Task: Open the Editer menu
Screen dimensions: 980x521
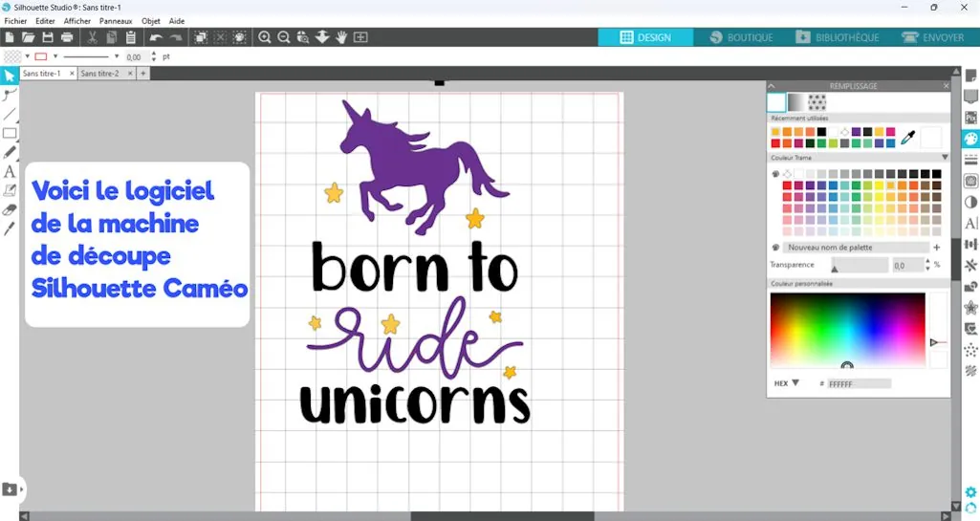Action: point(45,21)
